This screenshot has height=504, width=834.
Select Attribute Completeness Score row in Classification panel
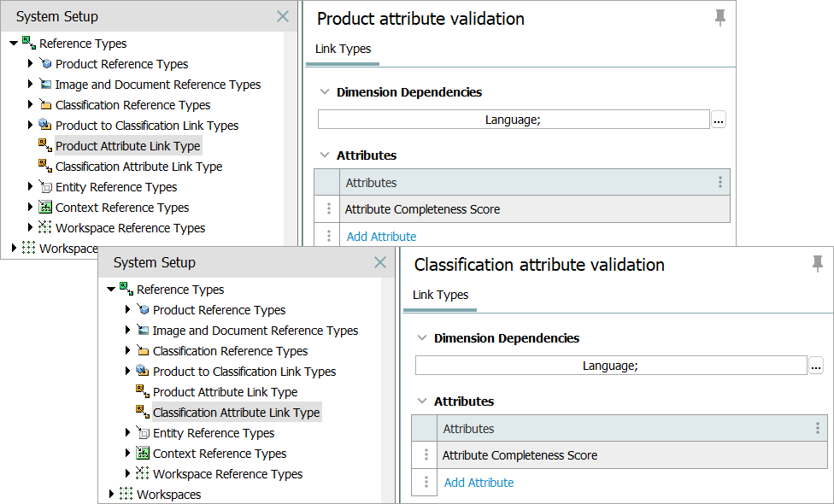[x=631, y=455]
